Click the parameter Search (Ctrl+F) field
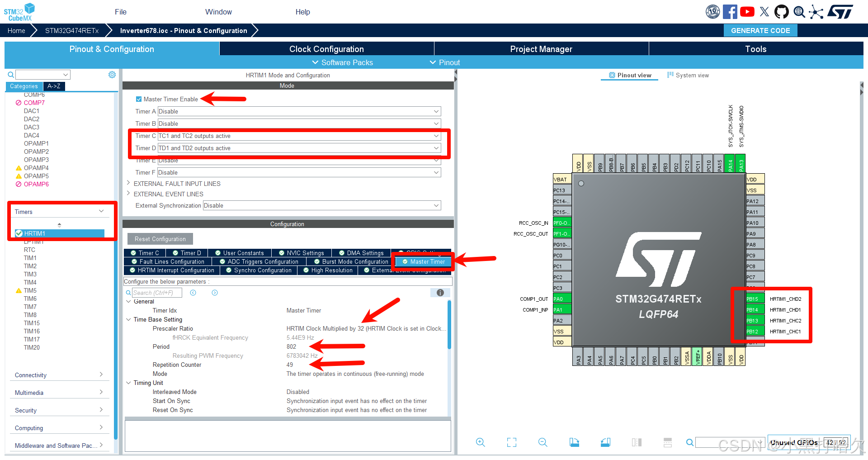The width and height of the screenshot is (868, 460). click(157, 293)
